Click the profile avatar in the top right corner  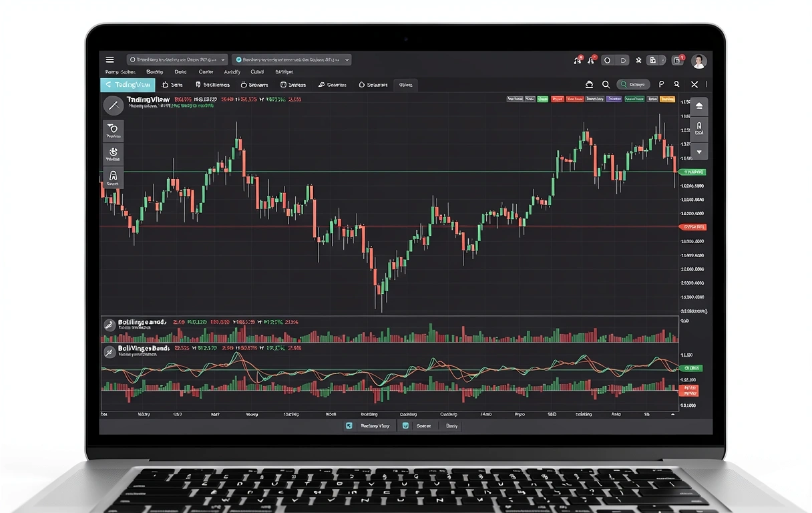pyautogui.click(x=698, y=61)
